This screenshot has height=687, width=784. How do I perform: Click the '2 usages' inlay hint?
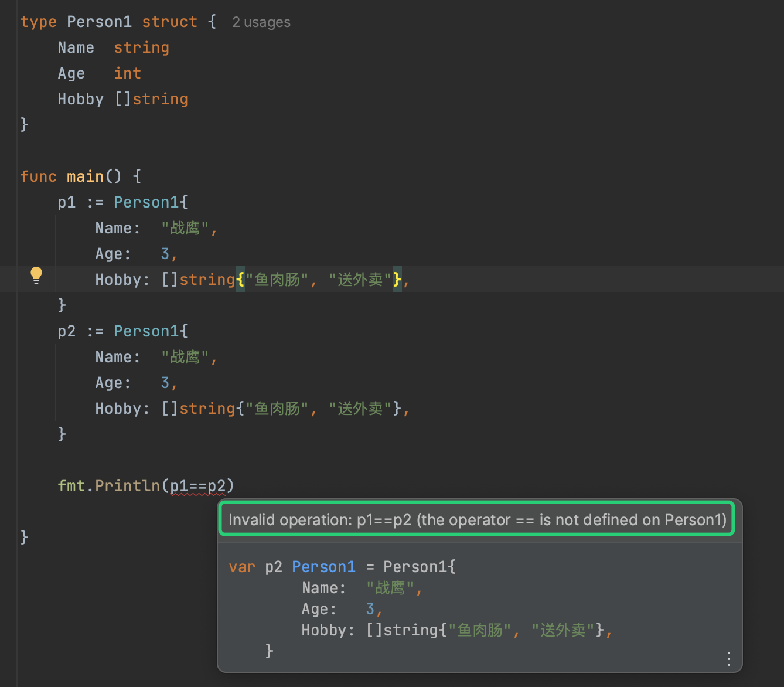tap(261, 22)
